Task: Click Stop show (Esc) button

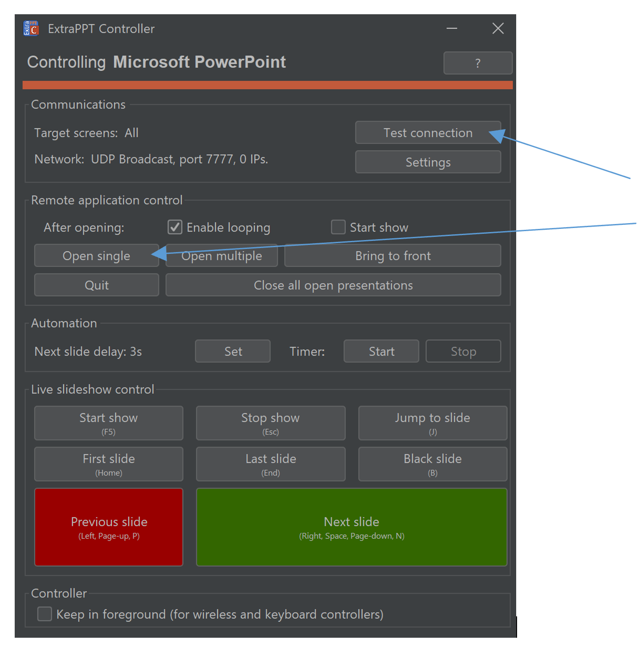Action: point(271,423)
